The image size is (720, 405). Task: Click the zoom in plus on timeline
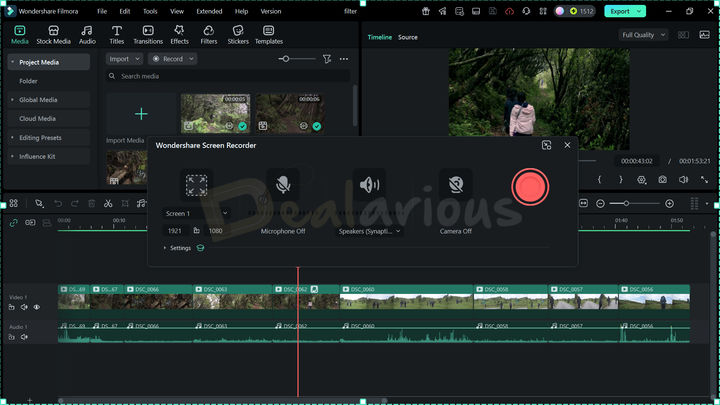point(669,203)
